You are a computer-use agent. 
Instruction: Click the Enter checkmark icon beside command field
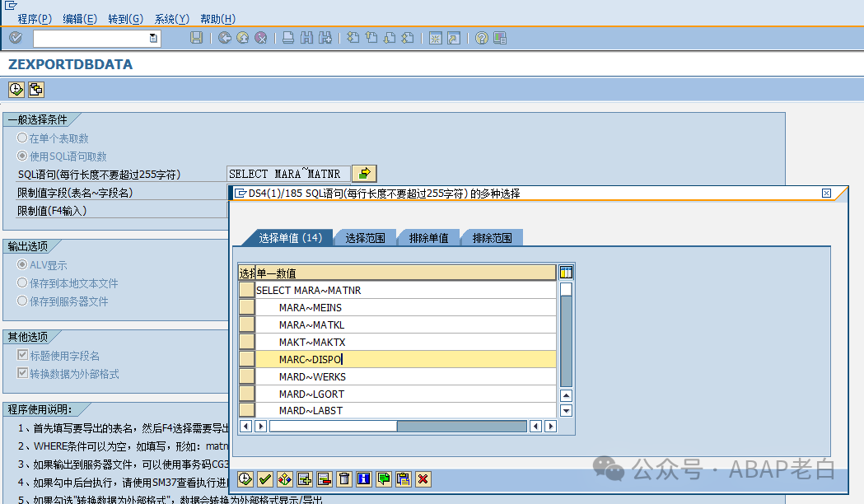coord(16,37)
